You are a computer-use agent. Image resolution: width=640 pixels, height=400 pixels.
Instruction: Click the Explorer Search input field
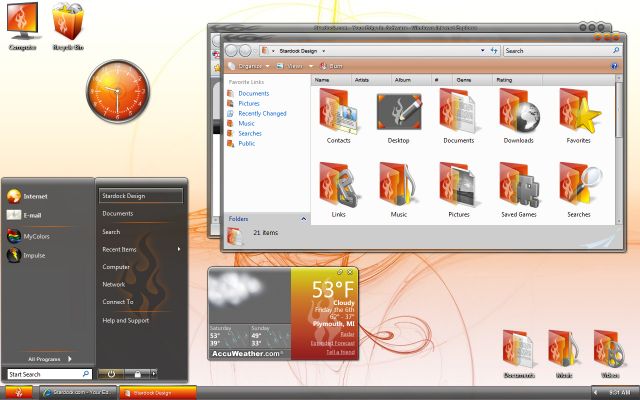(x=562, y=51)
